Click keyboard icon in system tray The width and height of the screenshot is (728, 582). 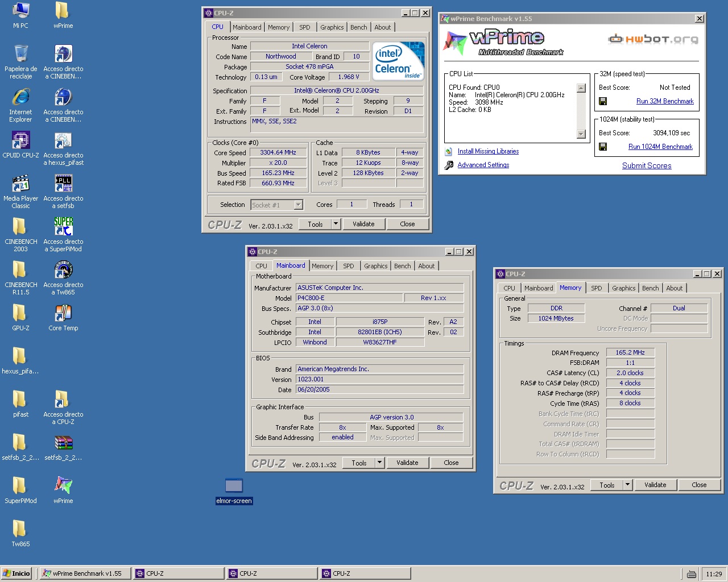(692, 574)
